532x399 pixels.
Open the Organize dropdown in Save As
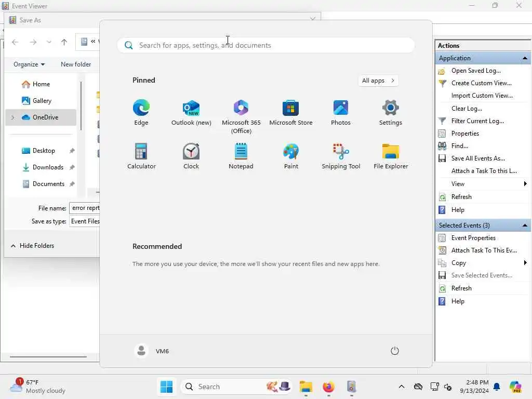click(x=29, y=64)
